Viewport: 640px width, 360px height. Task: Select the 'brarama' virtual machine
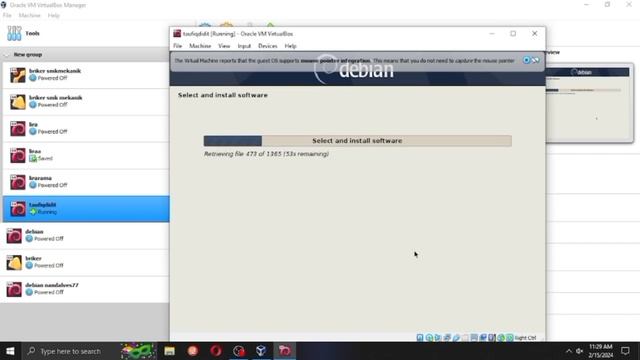86,182
